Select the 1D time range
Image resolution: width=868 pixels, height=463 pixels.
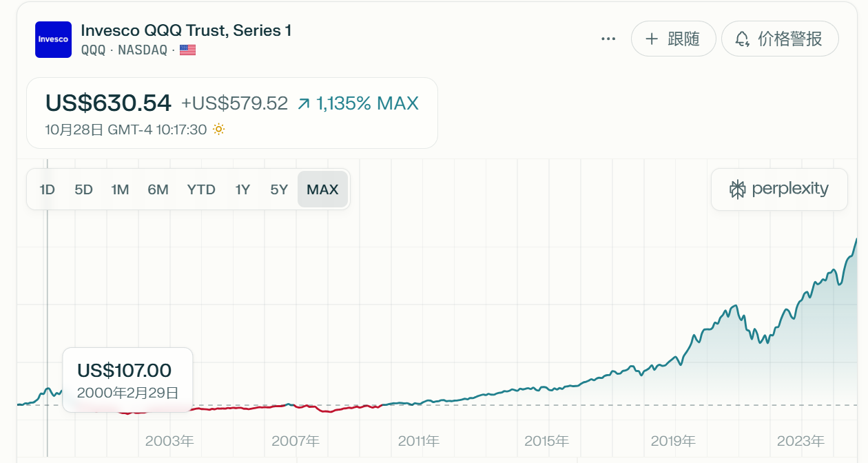coord(47,189)
